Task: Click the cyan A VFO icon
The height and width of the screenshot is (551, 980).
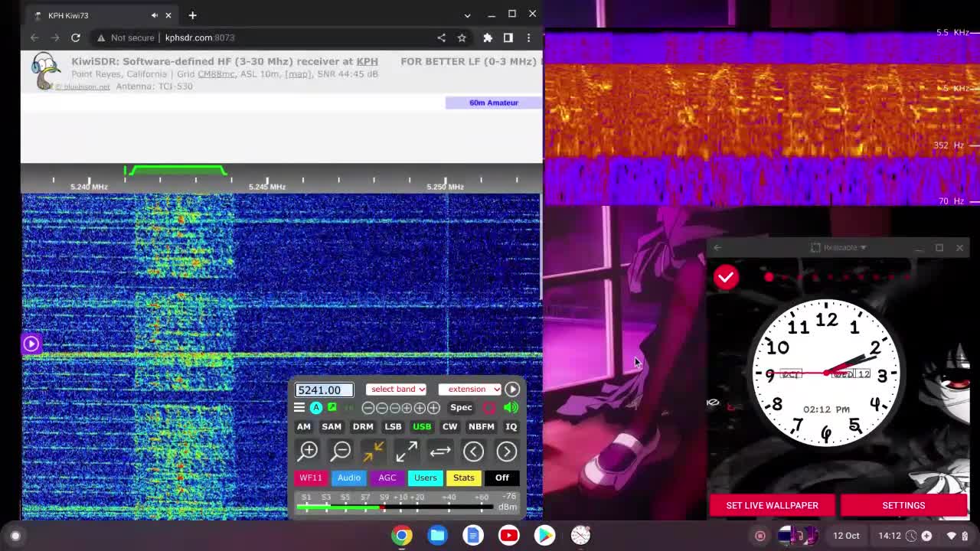Action: pos(315,408)
